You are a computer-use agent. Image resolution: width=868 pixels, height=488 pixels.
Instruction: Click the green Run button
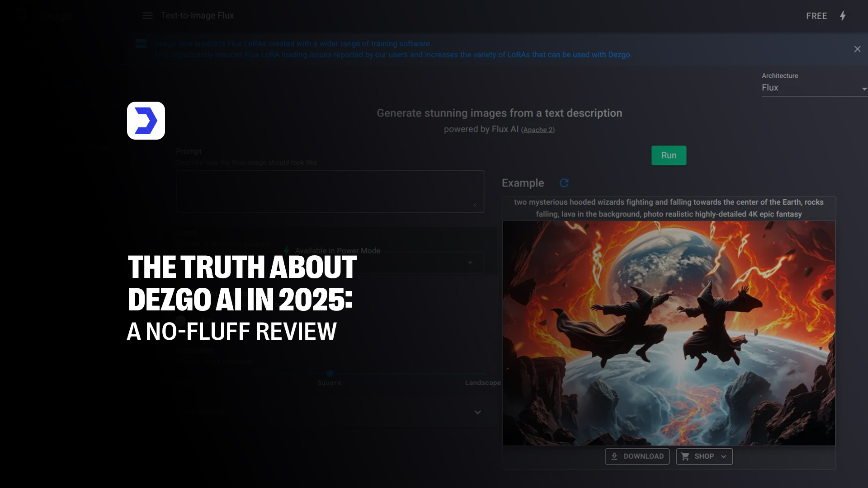(x=669, y=155)
